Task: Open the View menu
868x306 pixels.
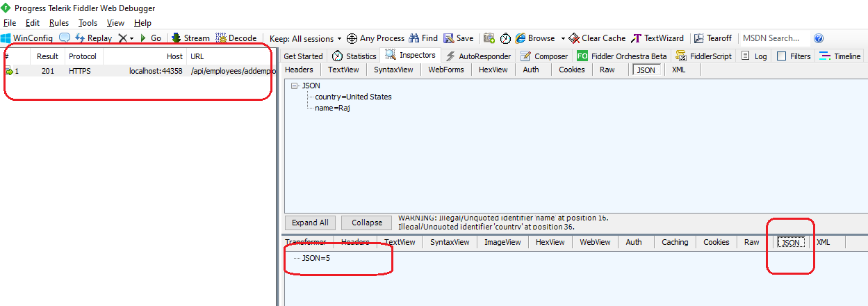Action: (x=115, y=23)
